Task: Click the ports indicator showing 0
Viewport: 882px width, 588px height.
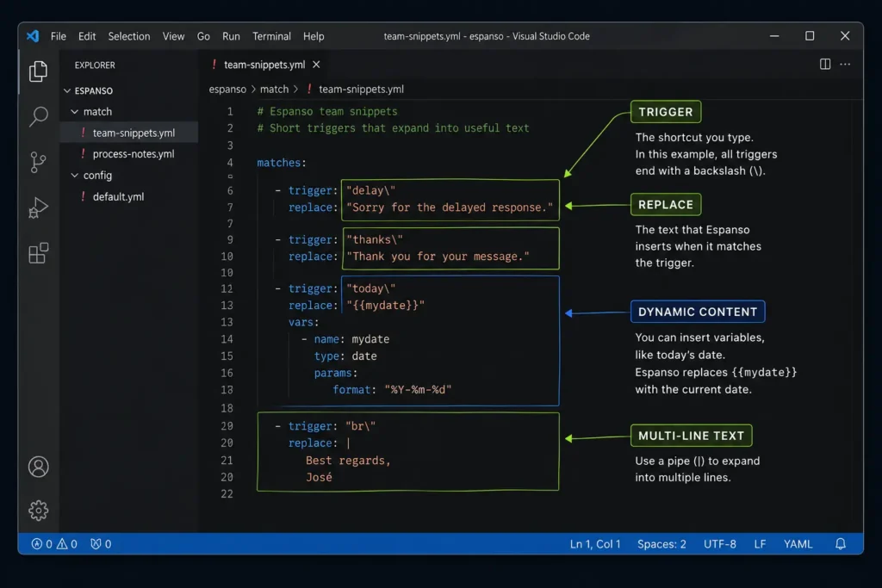Action: coord(102,543)
